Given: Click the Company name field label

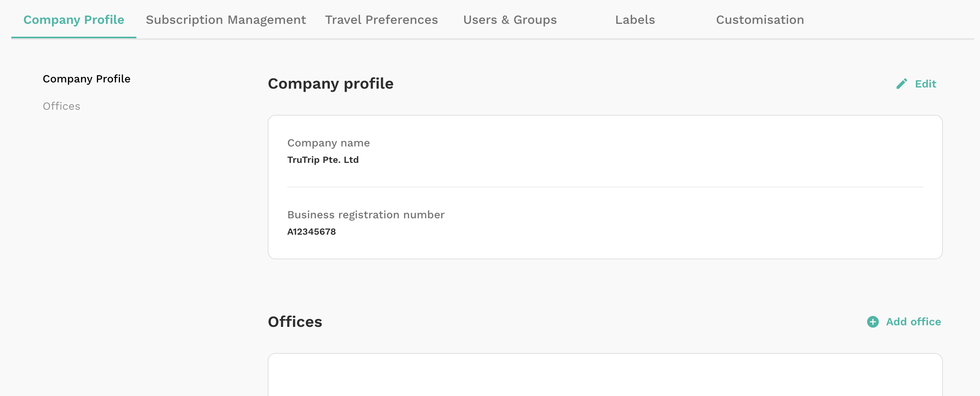Looking at the screenshot, I should coord(329,143).
